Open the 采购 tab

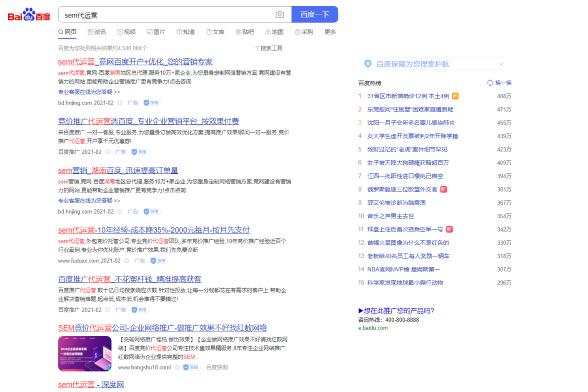point(304,32)
